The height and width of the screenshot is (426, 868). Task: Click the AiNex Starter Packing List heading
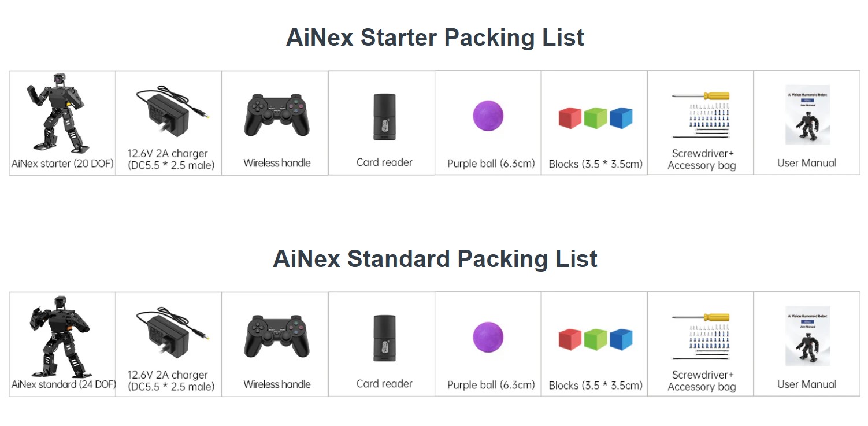(x=435, y=38)
